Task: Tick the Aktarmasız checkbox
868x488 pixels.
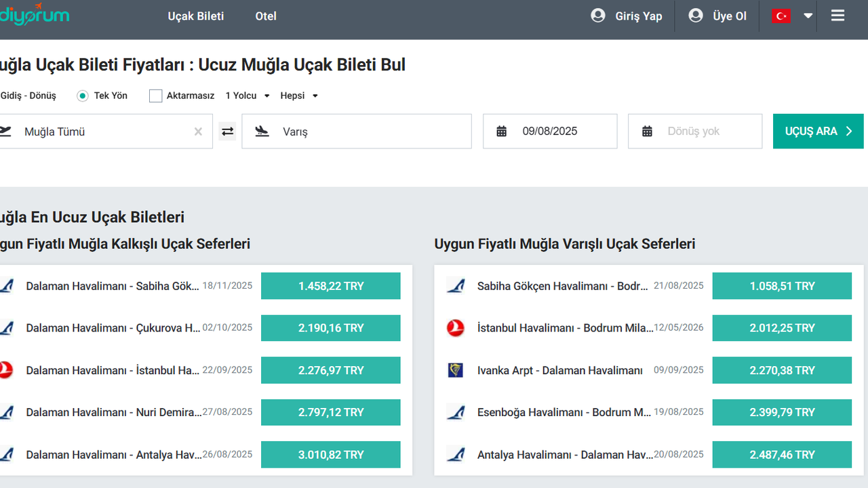Action: [x=155, y=96]
